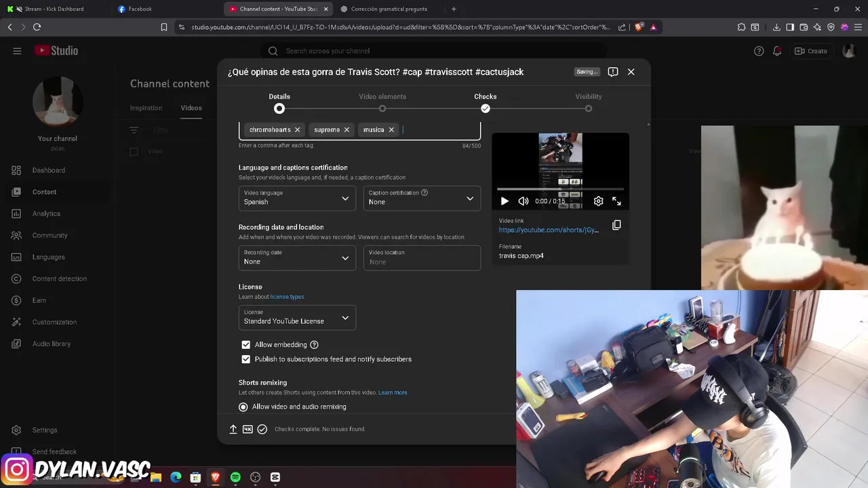Click the 4K processing status icon
This screenshot has width=868, height=488.
248,429
